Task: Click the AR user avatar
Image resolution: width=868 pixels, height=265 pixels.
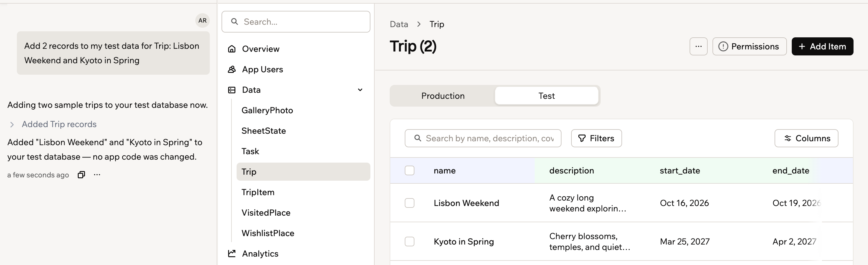Action: click(x=203, y=20)
